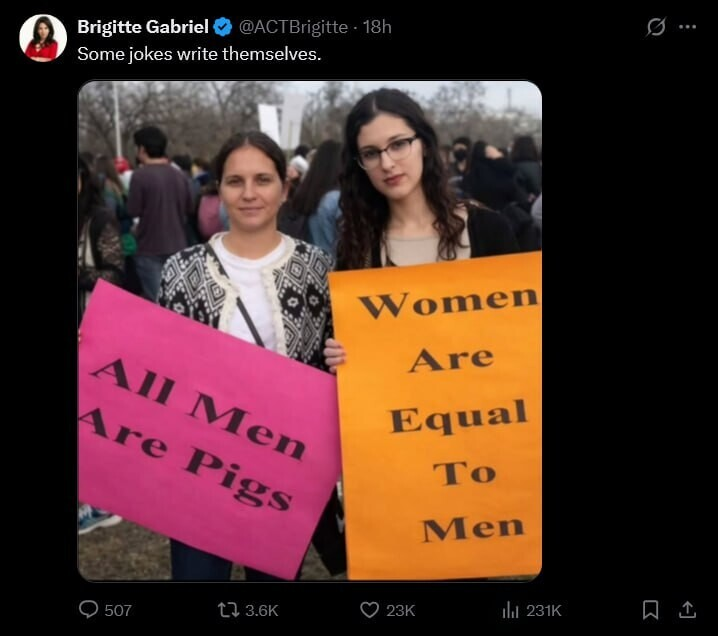
Task: Open the 18h post timestamp
Action: pos(377,27)
